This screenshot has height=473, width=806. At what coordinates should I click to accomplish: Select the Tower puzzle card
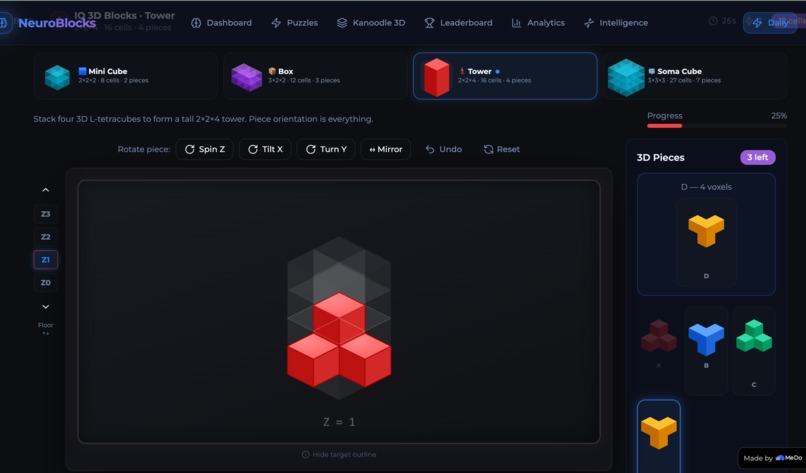tap(505, 76)
